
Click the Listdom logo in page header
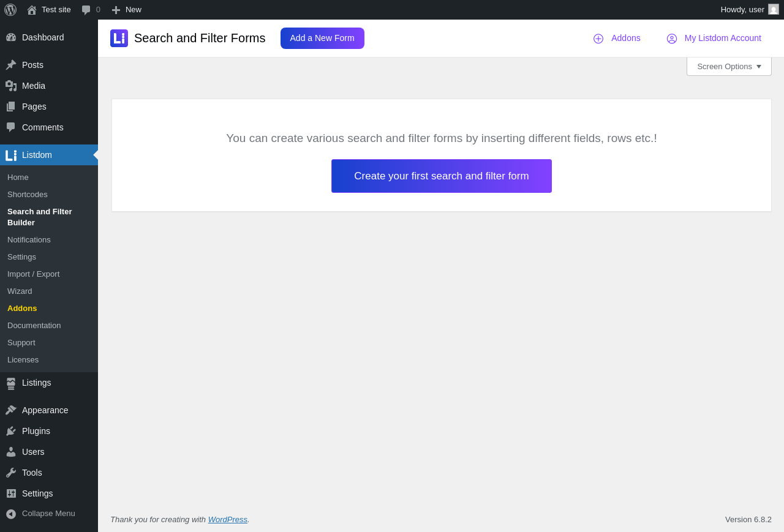(119, 38)
